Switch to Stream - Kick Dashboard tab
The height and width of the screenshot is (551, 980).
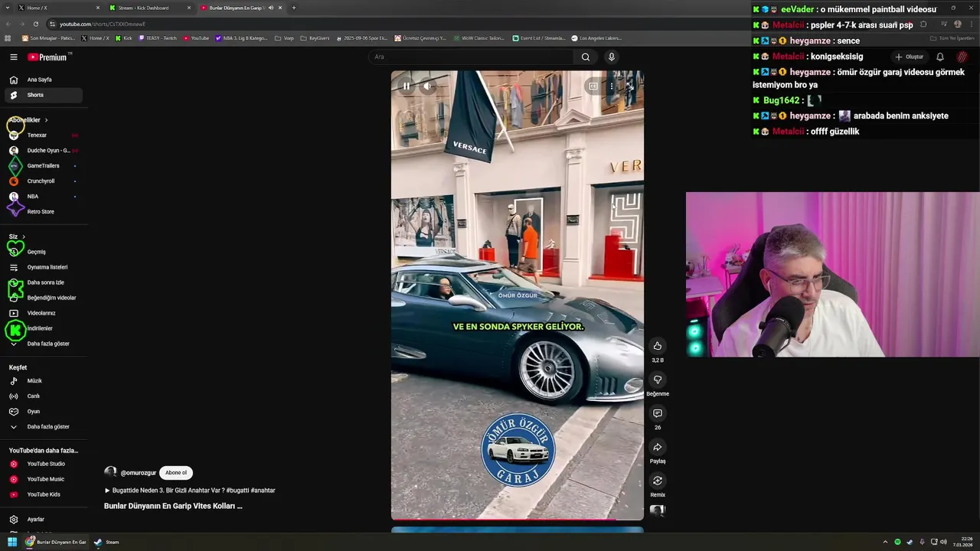[149, 8]
